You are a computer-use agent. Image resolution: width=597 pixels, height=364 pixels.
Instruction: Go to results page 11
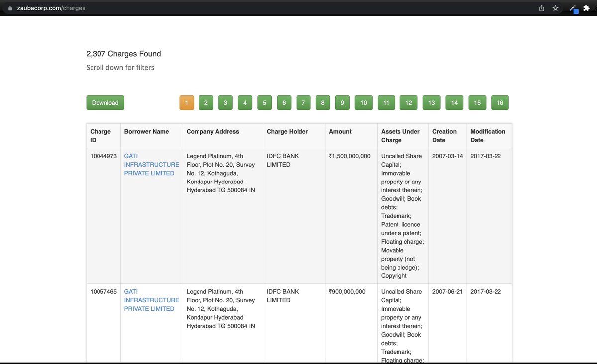coord(386,102)
